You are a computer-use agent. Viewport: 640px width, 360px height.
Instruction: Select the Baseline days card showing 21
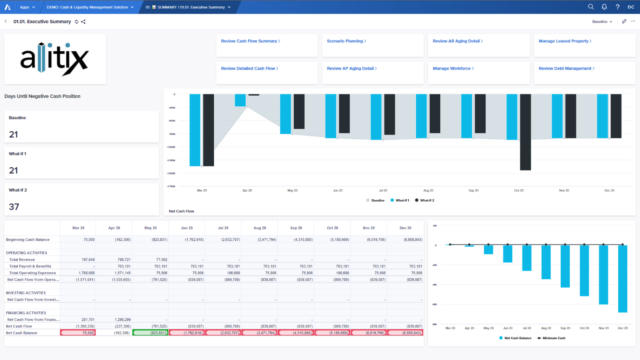point(81,126)
